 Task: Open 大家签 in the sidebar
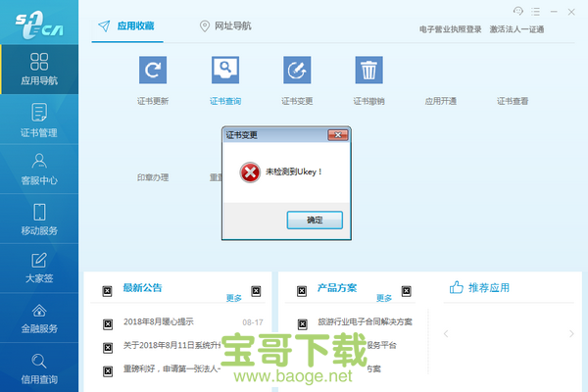click(x=39, y=269)
